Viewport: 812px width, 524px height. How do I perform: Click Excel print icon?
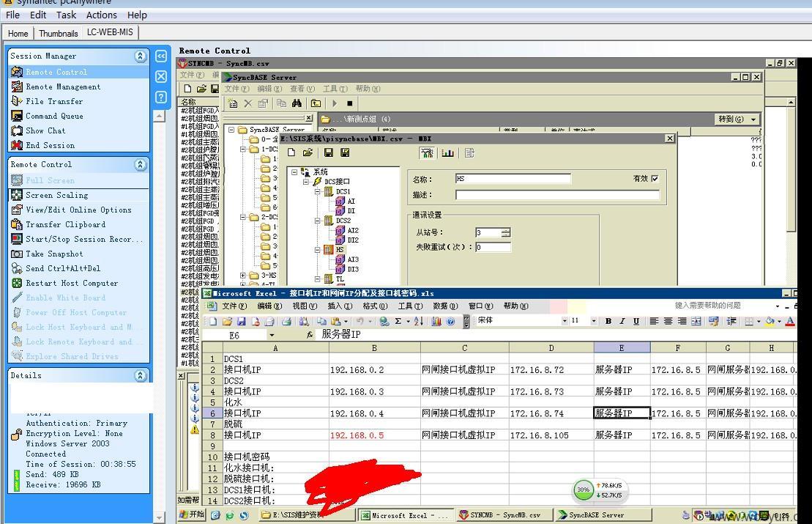point(286,321)
